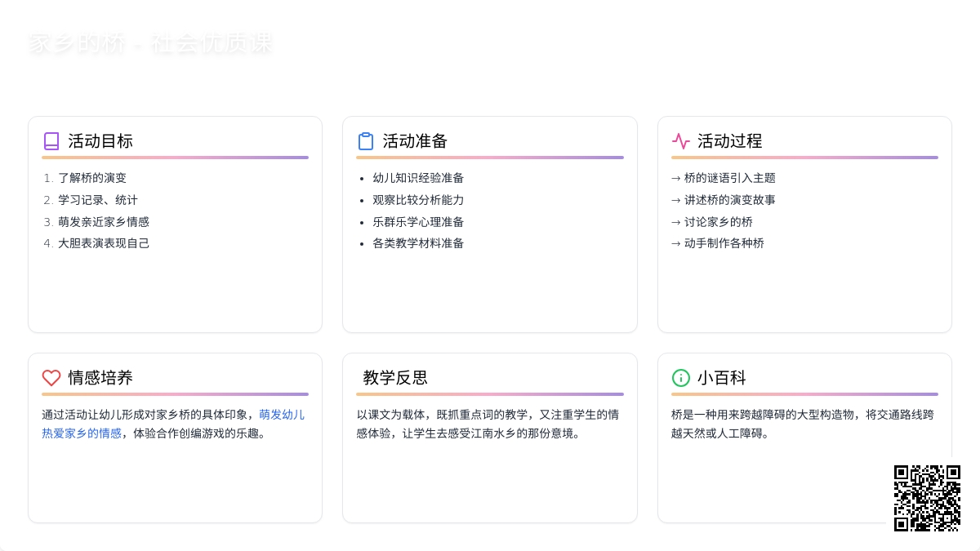Select the 教学反思 card heading

pyautogui.click(x=395, y=378)
